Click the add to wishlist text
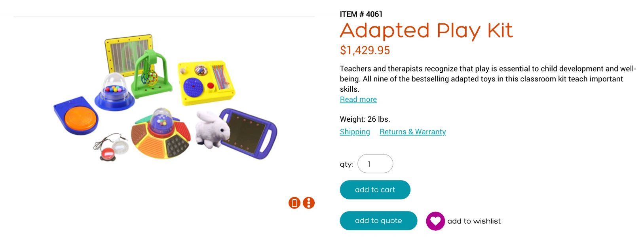Screen dimensions: 644x241 point(474,221)
